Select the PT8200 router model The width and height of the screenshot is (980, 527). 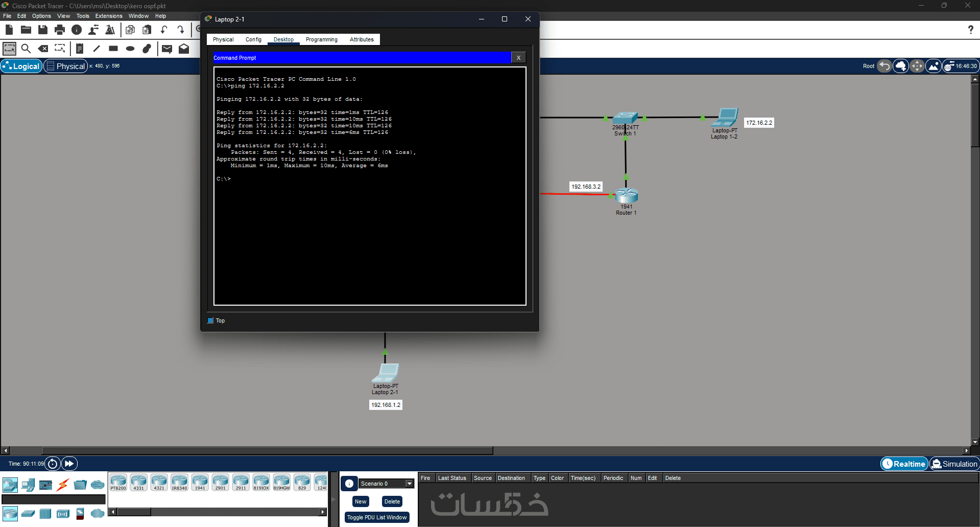click(x=118, y=482)
